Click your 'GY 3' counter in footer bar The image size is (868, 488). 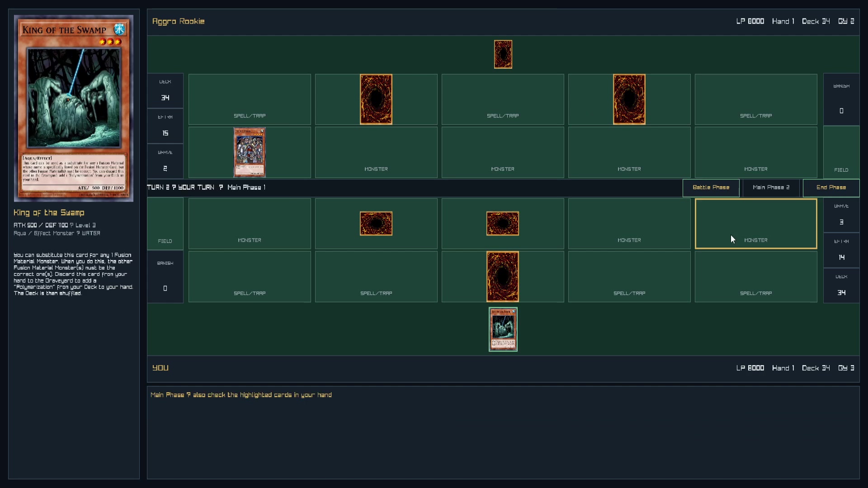pyautogui.click(x=846, y=368)
